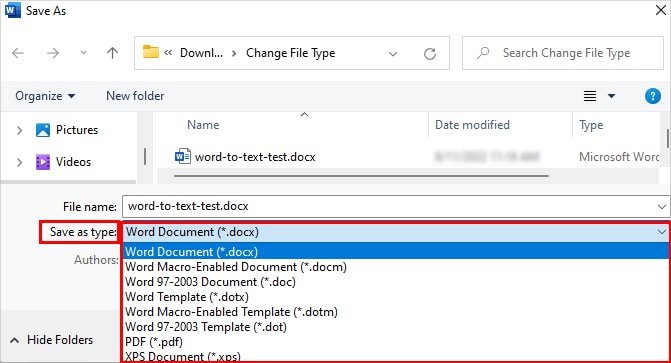Expand the Pictures tree node
Image resolution: width=671 pixels, height=363 pixels.
pyautogui.click(x=19, y=130)
